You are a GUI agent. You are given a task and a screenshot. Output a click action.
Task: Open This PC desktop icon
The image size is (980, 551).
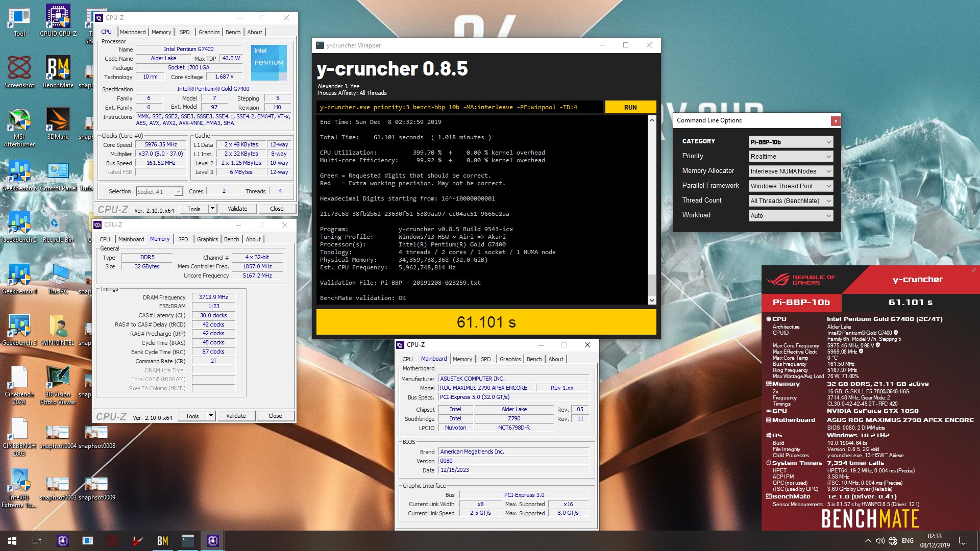[58, 278]
